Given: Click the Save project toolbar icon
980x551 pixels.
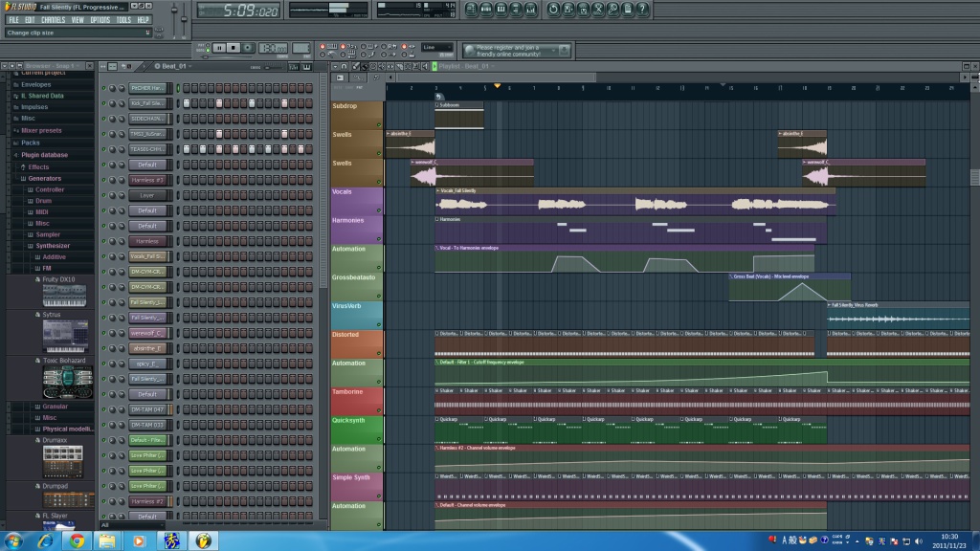Looking at the screenshot, I should [568, 10].
